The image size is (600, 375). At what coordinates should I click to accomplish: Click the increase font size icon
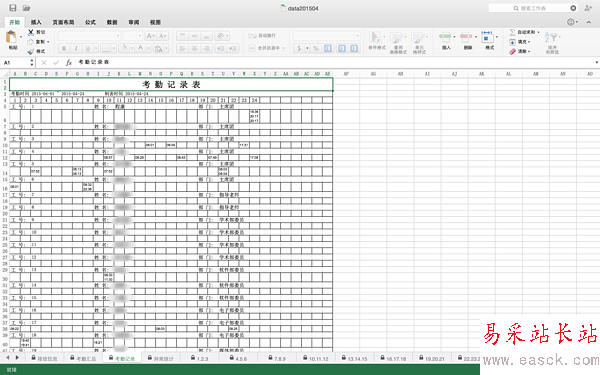tap(151, 36)
